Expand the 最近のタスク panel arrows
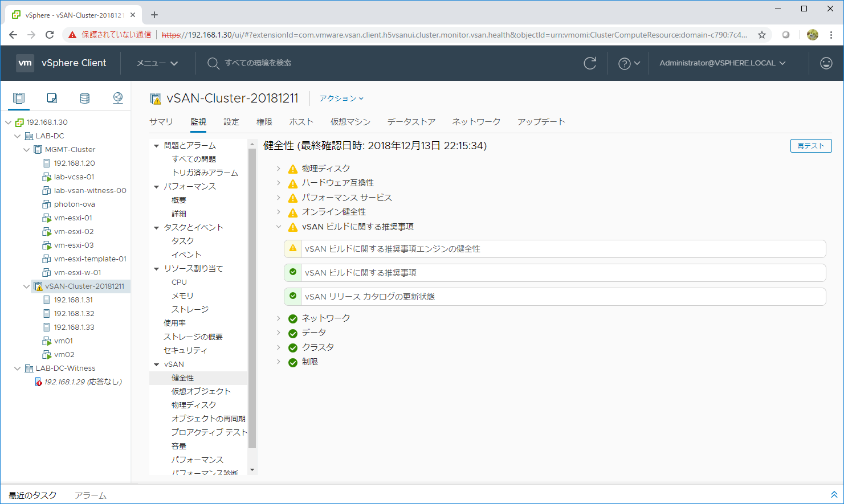This screenshot has height=504, width=844. click(x=834, y=495)
